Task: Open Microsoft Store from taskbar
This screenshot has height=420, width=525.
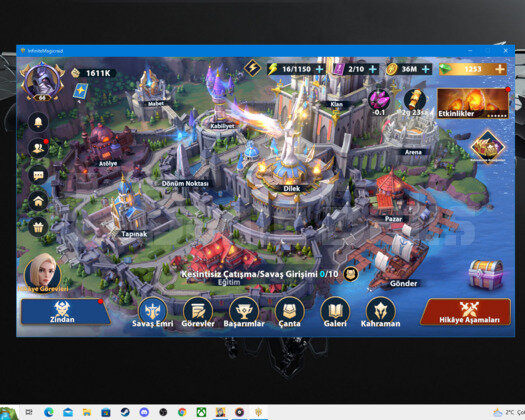Action: (106, 412)
